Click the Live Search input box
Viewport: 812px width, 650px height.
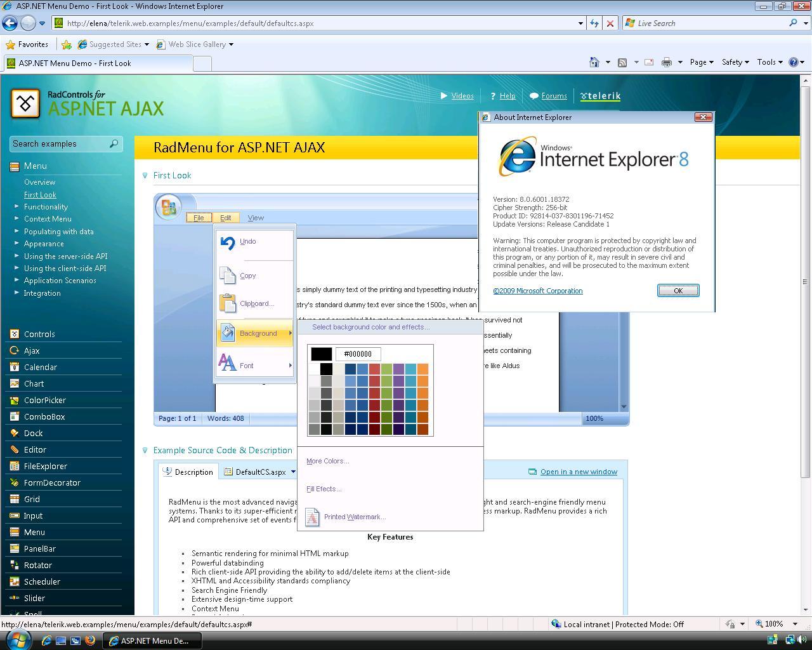pos(710,23)
